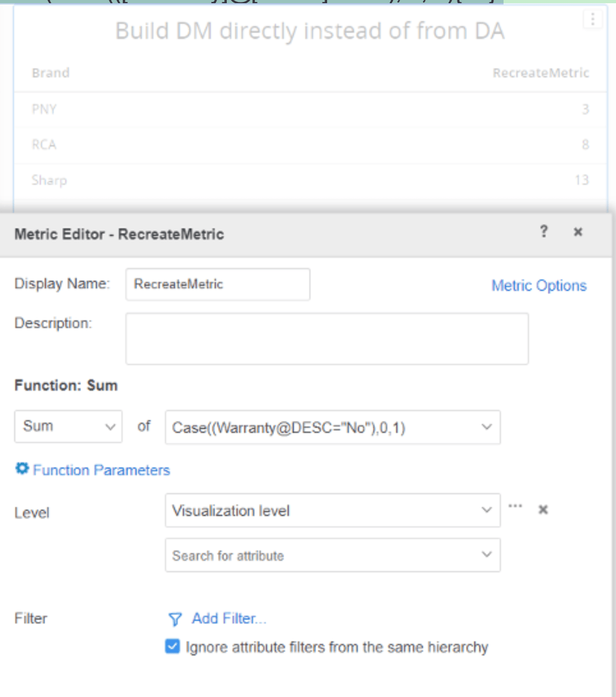Expand the Sum function dropdown
The image size is (616, 697).
pyautogui.click(x=68, y=427)
